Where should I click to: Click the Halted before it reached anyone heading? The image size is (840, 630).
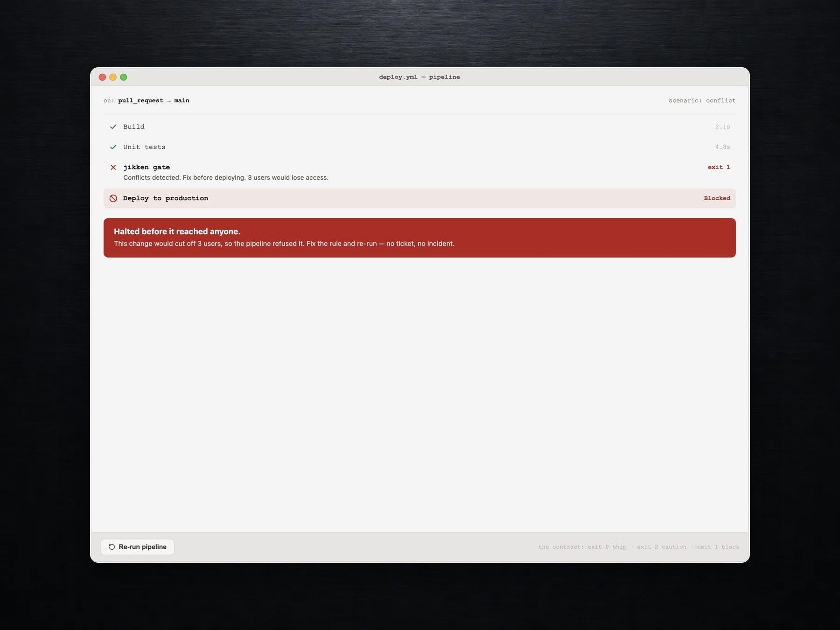coord(177,231)
